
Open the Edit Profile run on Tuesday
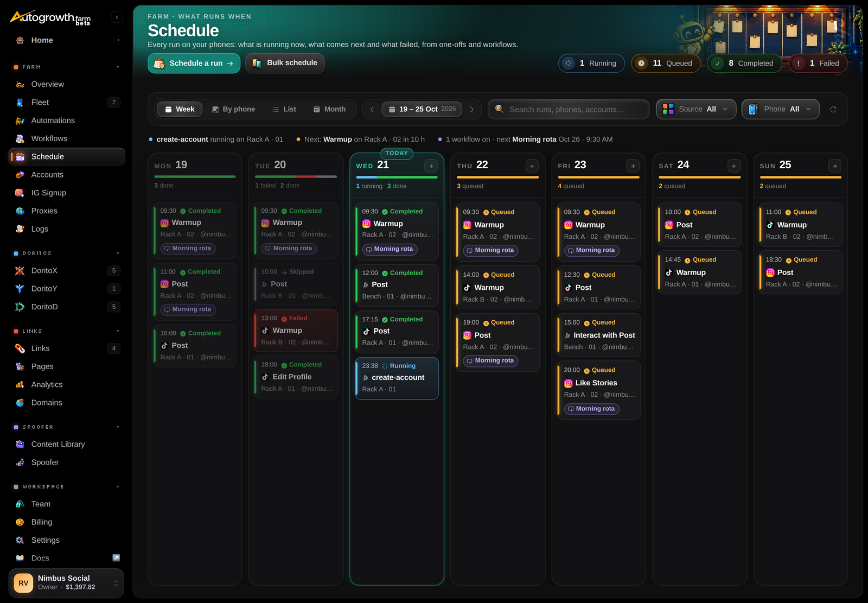tap(296, 377)
